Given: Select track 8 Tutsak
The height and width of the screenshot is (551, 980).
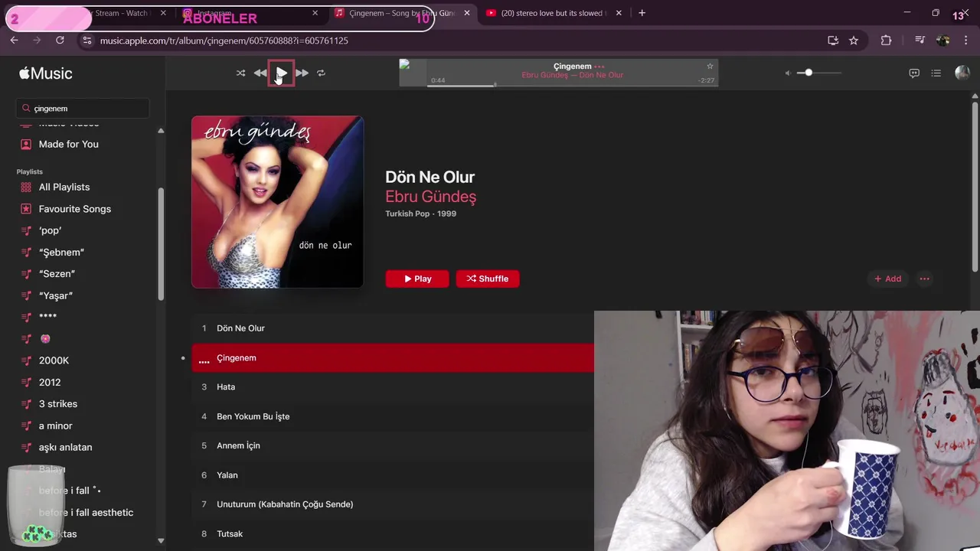Looking at the screenshot, I should coord(393,533).
